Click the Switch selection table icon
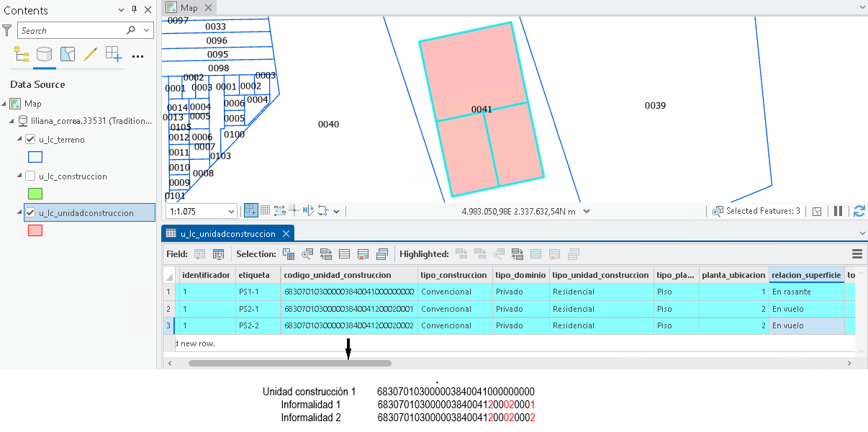Viewport: 868px width, 432px height. point(326,254)
